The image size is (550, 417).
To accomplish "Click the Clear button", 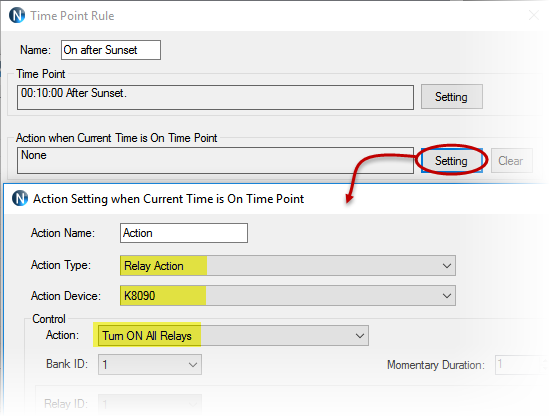I will [511, 161].
